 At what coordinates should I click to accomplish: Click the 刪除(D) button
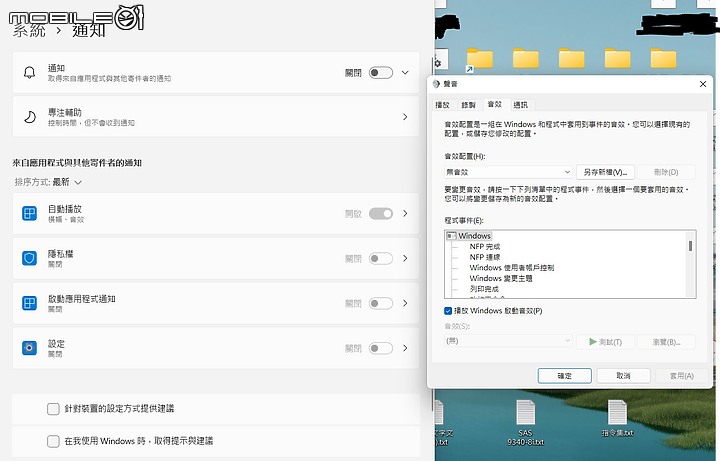pyautogui.click(x=666, y=172)
